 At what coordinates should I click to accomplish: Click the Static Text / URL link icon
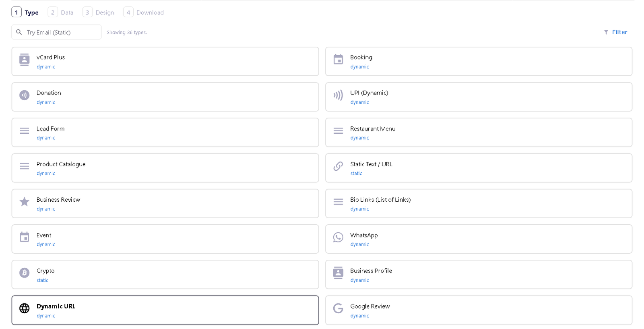click(338, 166)
